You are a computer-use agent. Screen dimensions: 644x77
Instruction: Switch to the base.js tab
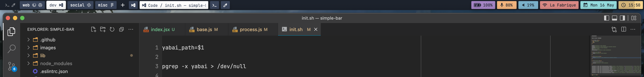coord(206,30)
